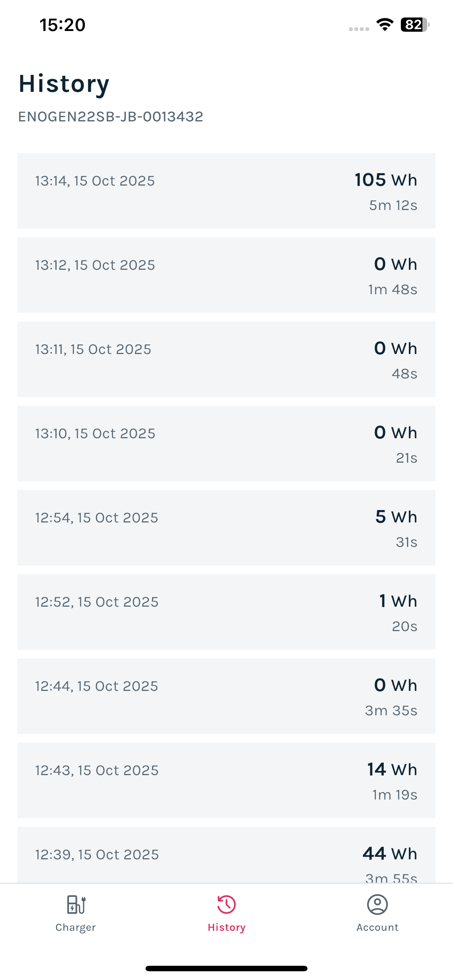Open the 12:54 session with 5 Wh

point(226,528)
